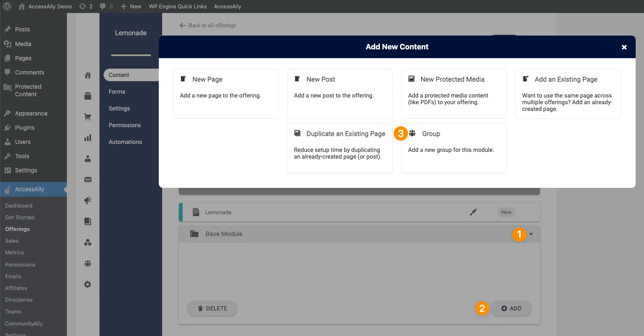
Task: Edit the Lemonade page with the pencil icon
Action: (473, 212)
